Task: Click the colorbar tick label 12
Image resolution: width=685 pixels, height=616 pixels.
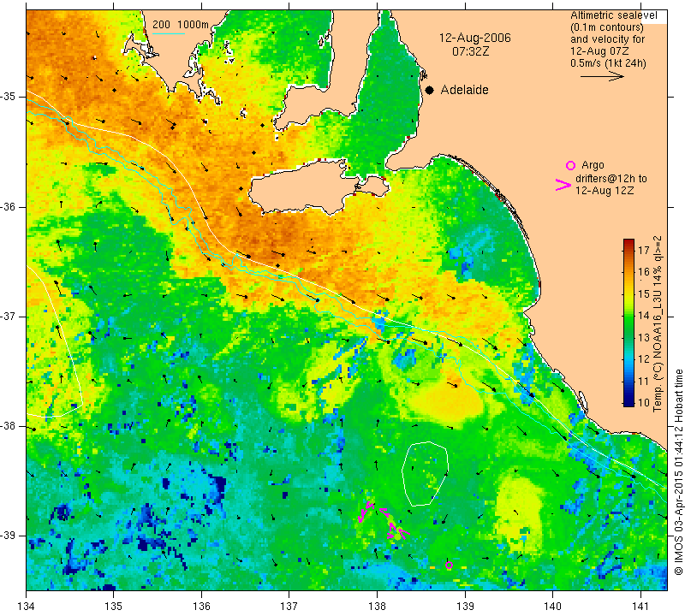Action: point(644,358)
